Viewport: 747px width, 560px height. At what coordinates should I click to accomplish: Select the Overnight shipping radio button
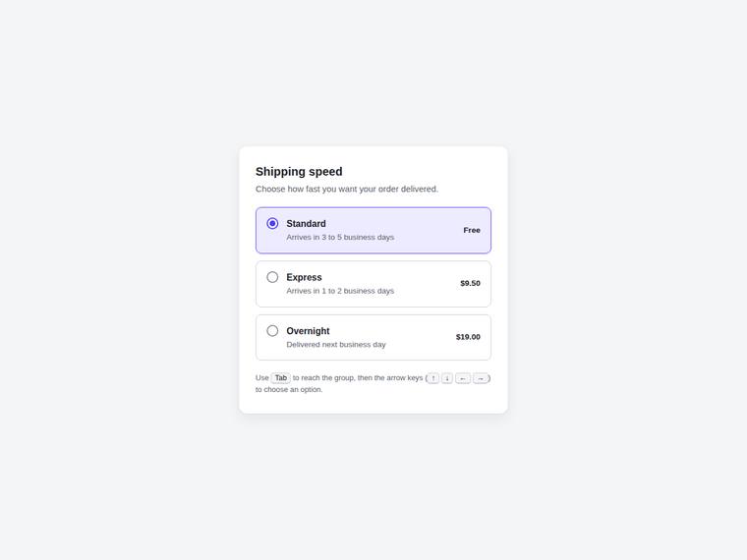click(272, 331)
